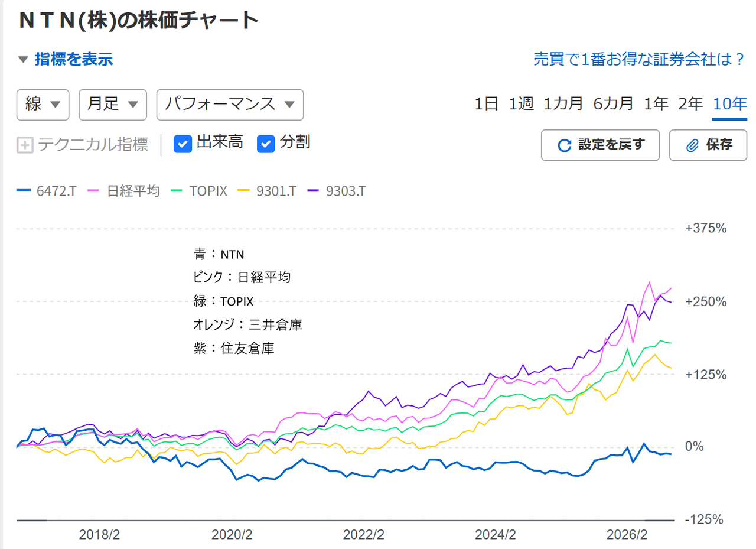Click the 2024/2 date label
The height and width of the screenshot is (549, 756).
[x=496, y=535]
